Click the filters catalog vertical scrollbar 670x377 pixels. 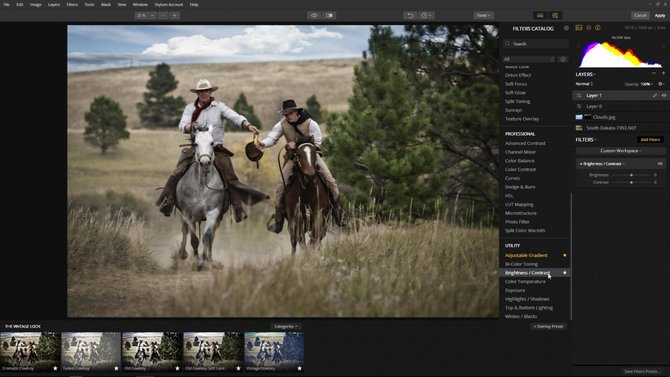(571, 256)
